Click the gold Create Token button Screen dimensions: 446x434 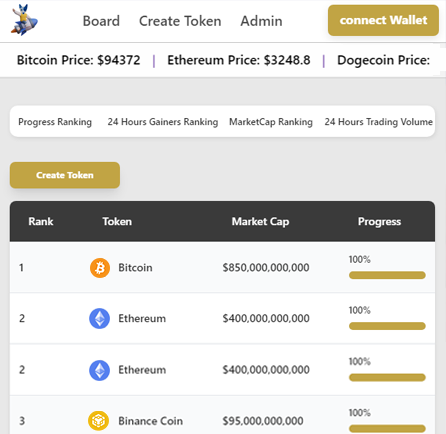pos(65,175)
